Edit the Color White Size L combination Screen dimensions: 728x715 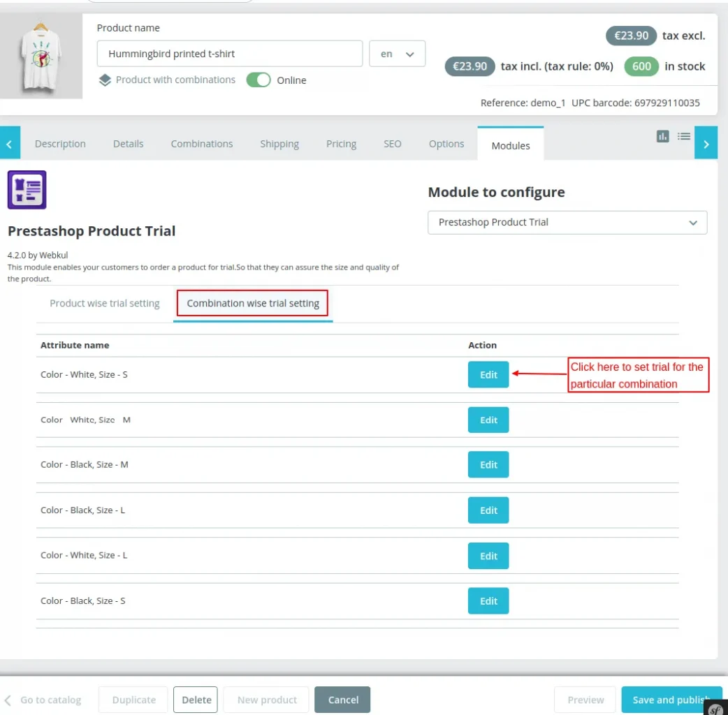[488, 556]
